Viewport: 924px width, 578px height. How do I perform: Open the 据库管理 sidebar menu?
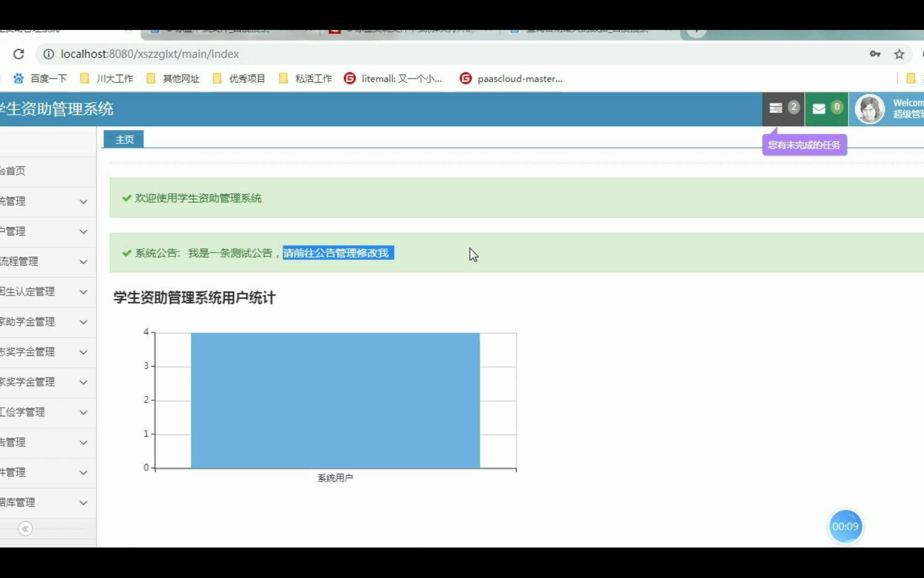coord(48,503)
